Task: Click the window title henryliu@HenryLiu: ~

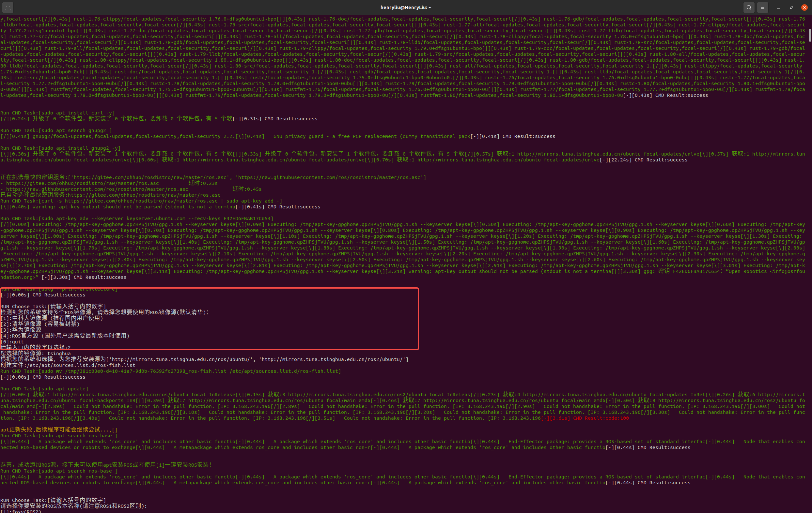Action: point(406,8)
